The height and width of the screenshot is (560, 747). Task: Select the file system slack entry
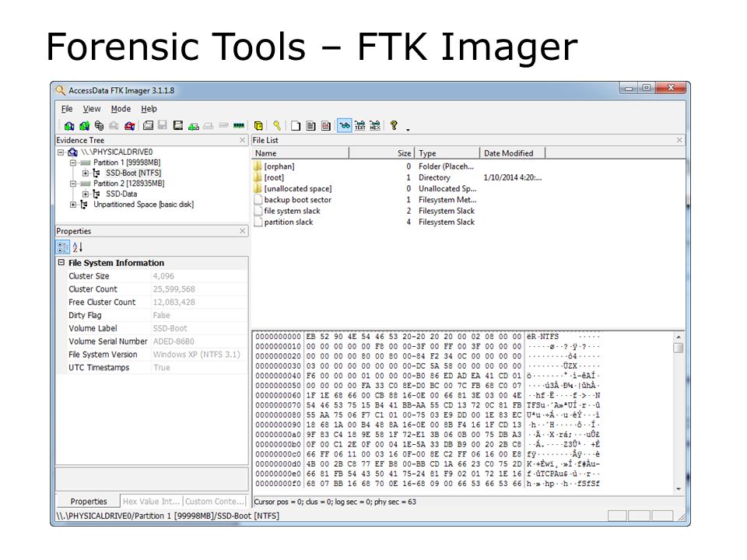coord(292,211)
